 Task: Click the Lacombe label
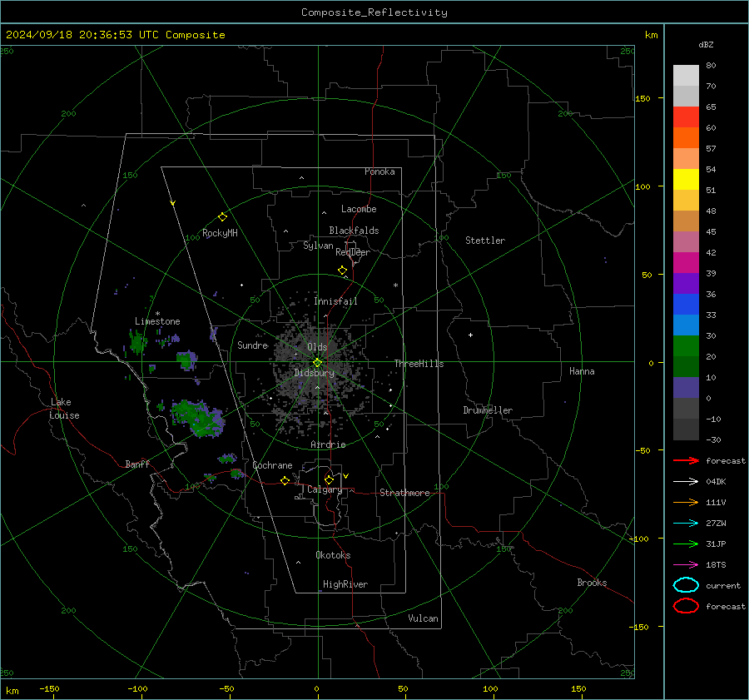point(359,209)
